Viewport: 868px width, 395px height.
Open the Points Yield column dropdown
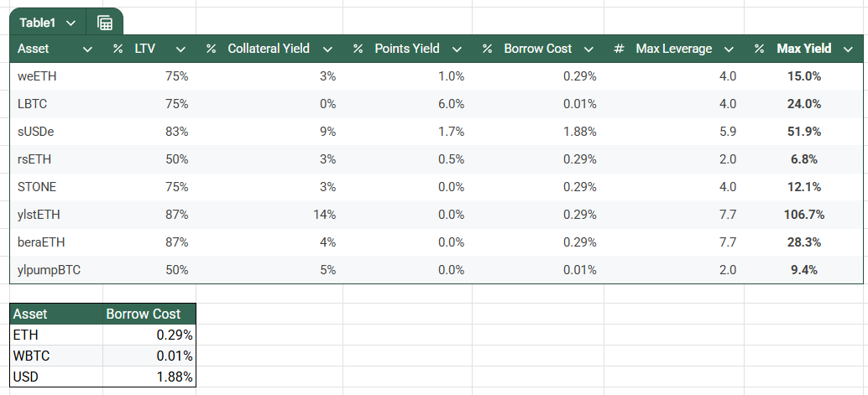(457, 49)
